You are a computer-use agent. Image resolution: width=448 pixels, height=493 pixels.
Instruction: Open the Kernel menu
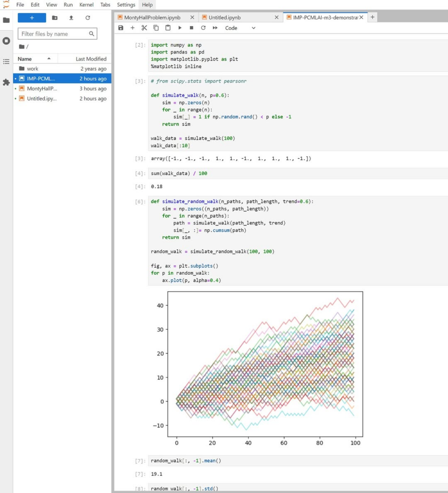coord(86,5)
